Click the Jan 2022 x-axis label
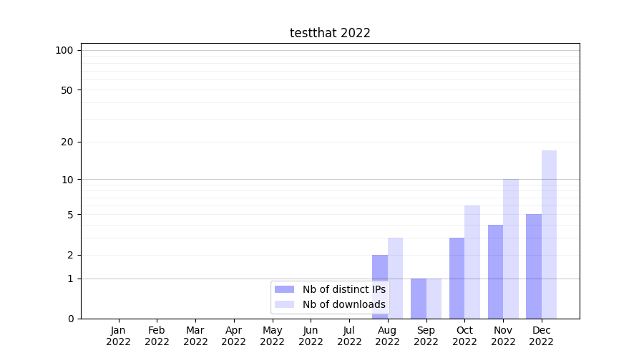The image size is (644, 358). [119, 336]
